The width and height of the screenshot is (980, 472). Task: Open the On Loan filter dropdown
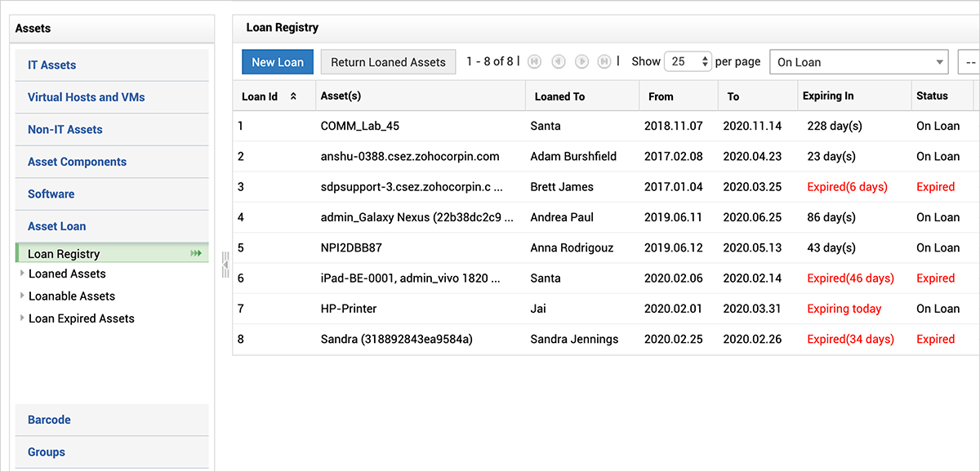[858, 62]
